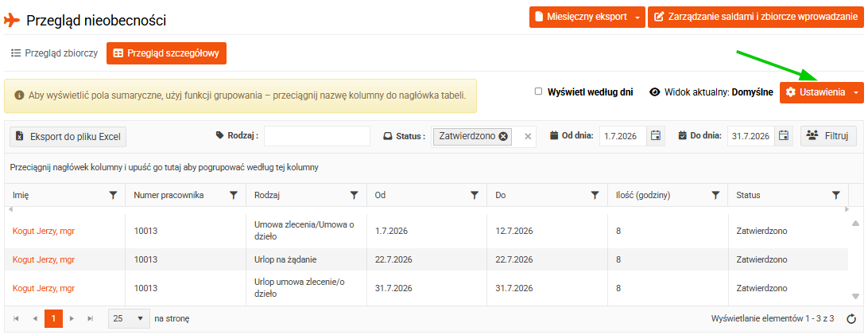Click the 'Urlop umowa zlecenie/o dzieło' cell
The width and height of the screenshot is (868, 335).
coord(306,288)
